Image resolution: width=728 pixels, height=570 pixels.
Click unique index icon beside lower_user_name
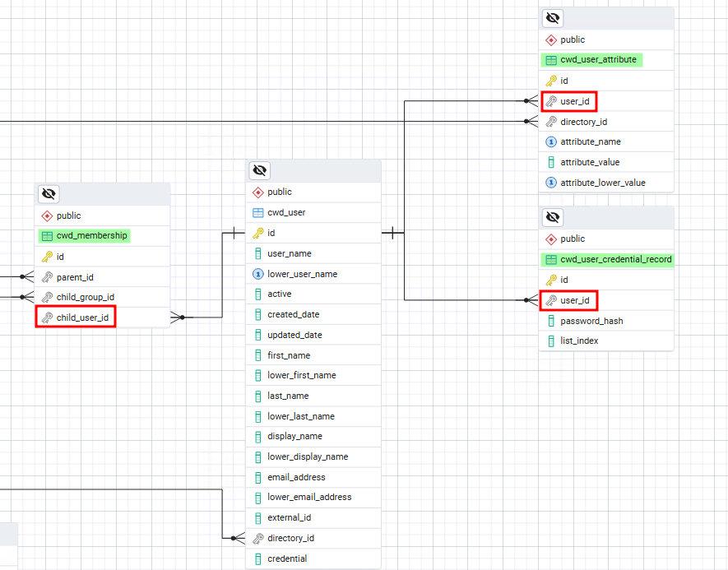[x=257, y=275]
